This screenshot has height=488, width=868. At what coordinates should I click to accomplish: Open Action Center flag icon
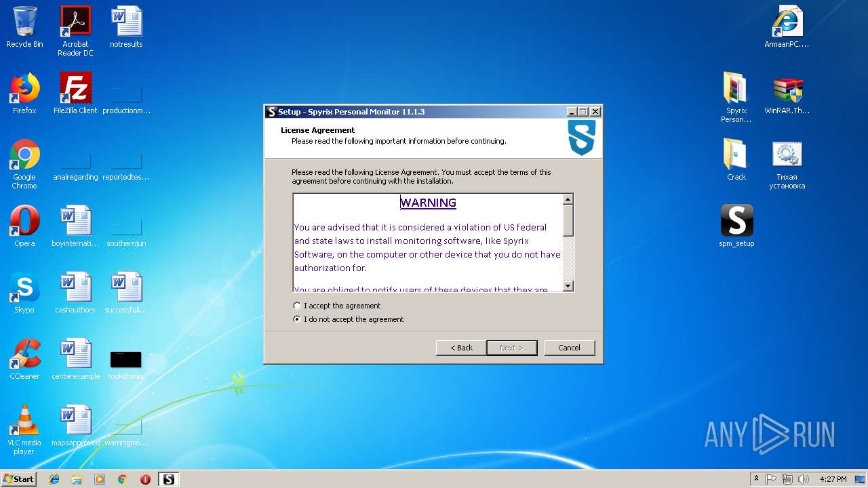[771, 479]
